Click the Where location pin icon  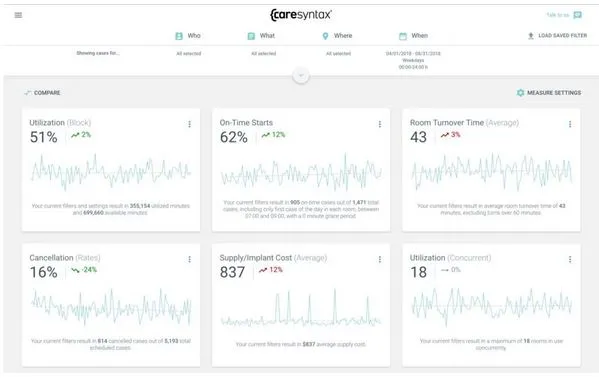(325, 36)
